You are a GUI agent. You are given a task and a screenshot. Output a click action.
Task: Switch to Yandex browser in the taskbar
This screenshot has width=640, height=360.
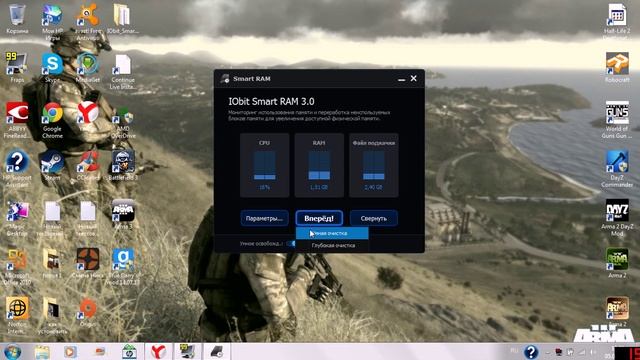pyautogui.click(x=158, y=352)
